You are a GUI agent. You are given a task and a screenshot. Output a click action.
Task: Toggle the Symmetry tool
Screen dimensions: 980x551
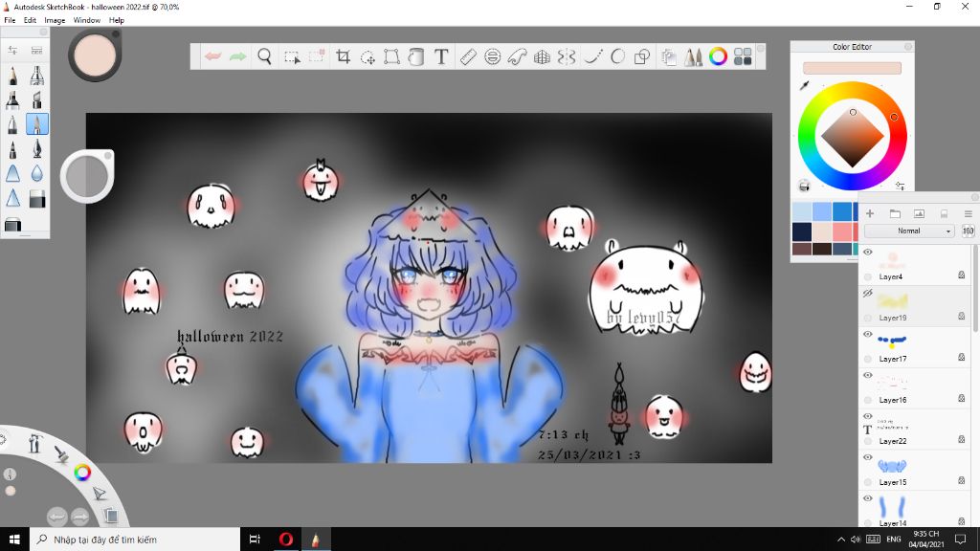[x=567, y=56]
